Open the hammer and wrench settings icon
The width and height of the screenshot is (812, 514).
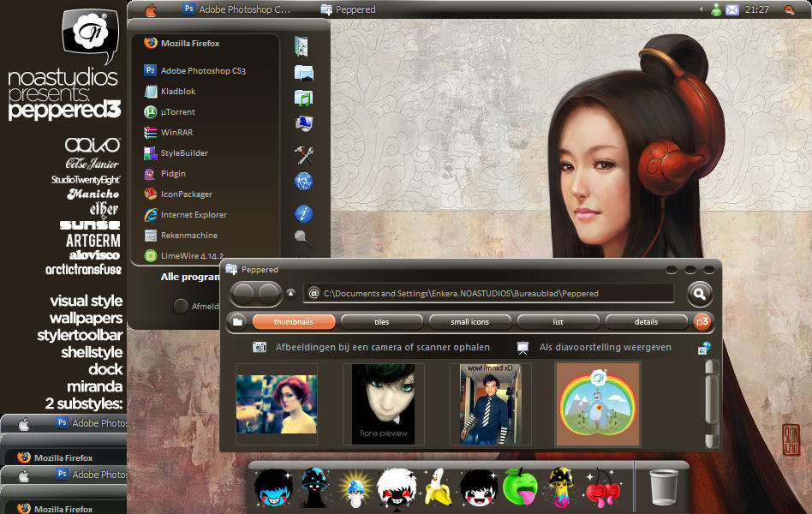pos(303,155)
